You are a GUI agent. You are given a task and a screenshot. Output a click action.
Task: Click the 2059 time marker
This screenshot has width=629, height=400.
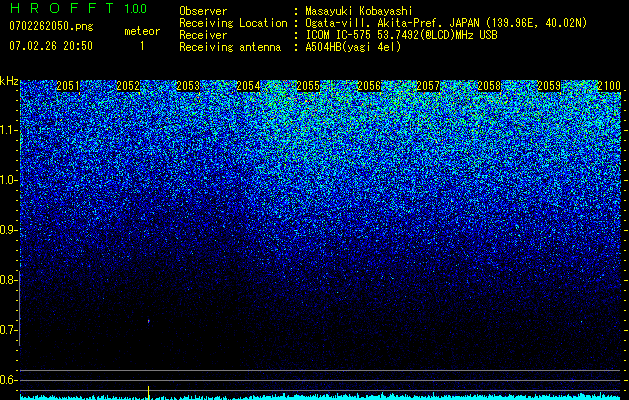[549, 86]
